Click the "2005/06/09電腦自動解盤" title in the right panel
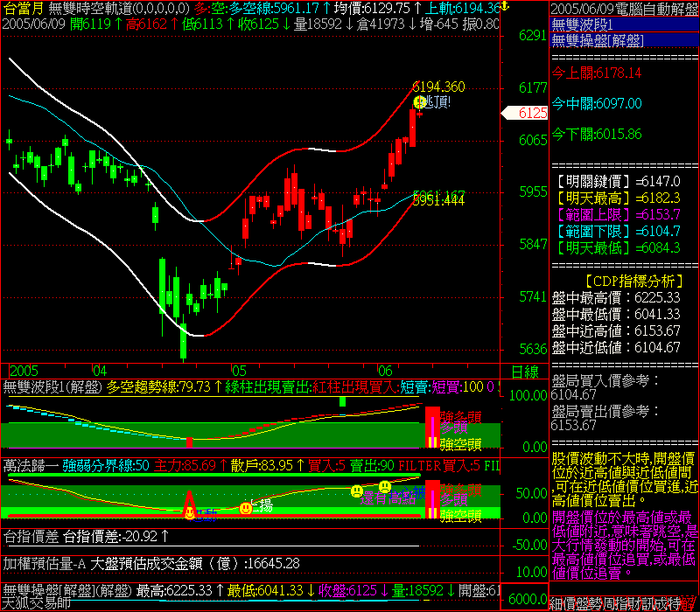 coord(625,9)
